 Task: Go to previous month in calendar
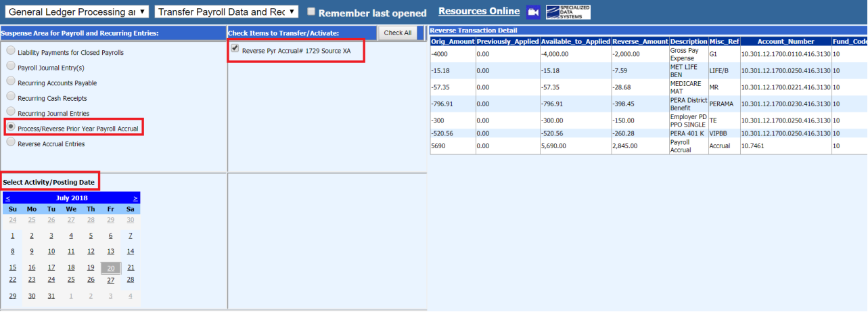7,198
